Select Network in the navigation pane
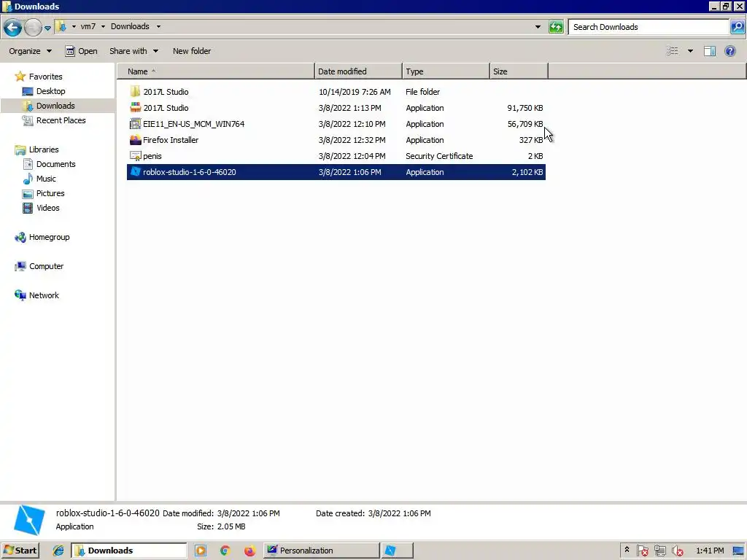Screen dimensions: 747x560 tap(44, 295)
